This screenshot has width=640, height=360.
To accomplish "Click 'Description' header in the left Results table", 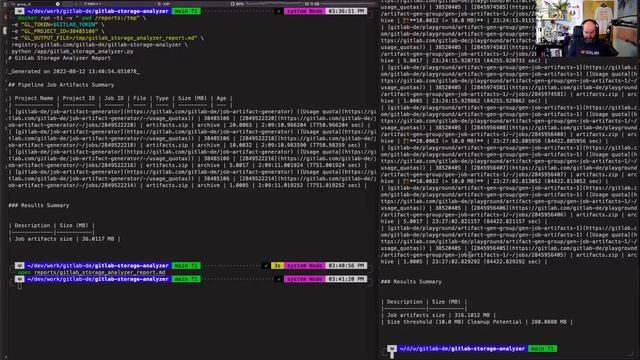I will pos(32,225).
